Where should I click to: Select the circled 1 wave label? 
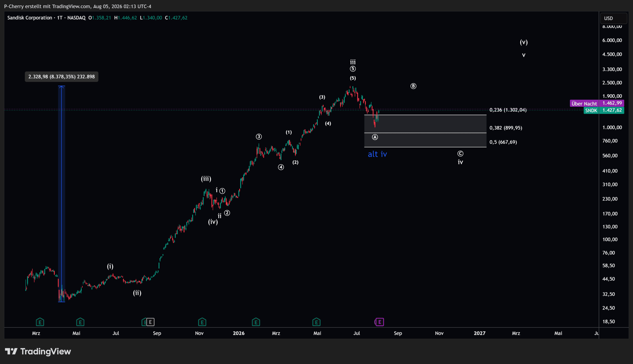222,191
